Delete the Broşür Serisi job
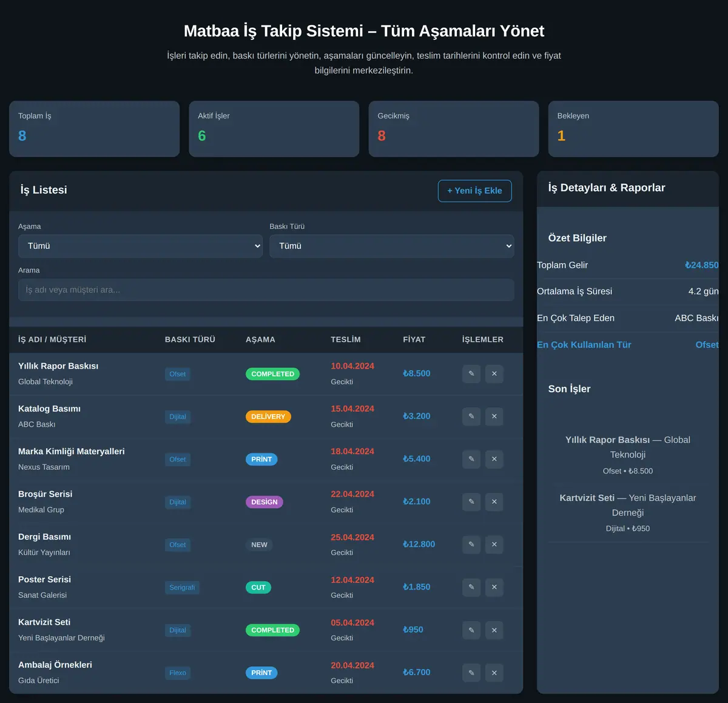This screenshot has height=703, width=728. tap(494, 502)
